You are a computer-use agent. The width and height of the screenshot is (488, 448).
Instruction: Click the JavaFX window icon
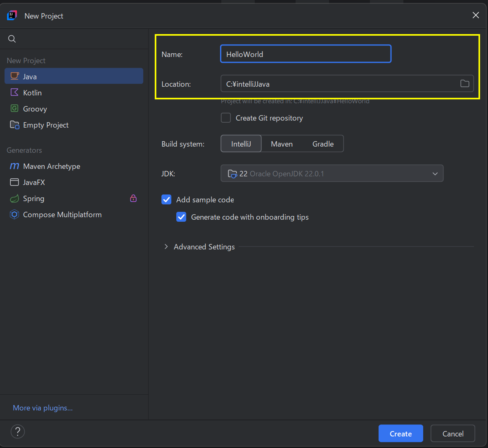pos(14,182)
